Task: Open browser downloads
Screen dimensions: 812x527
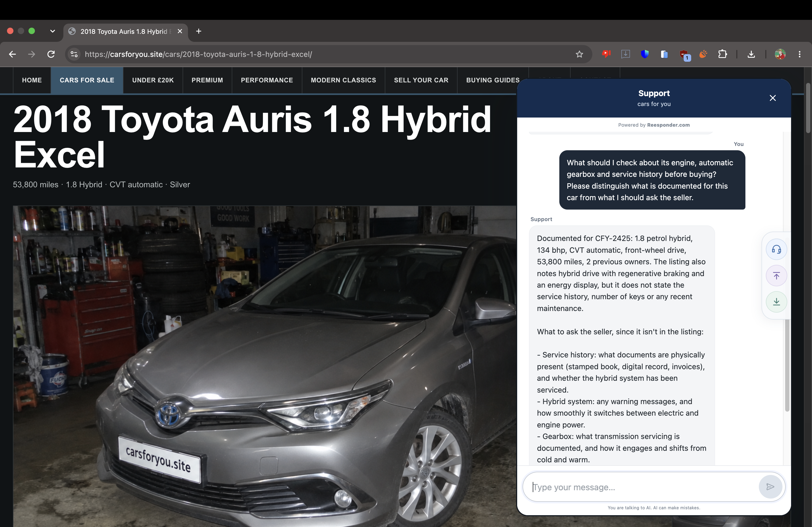Action: tap(751, 54)
